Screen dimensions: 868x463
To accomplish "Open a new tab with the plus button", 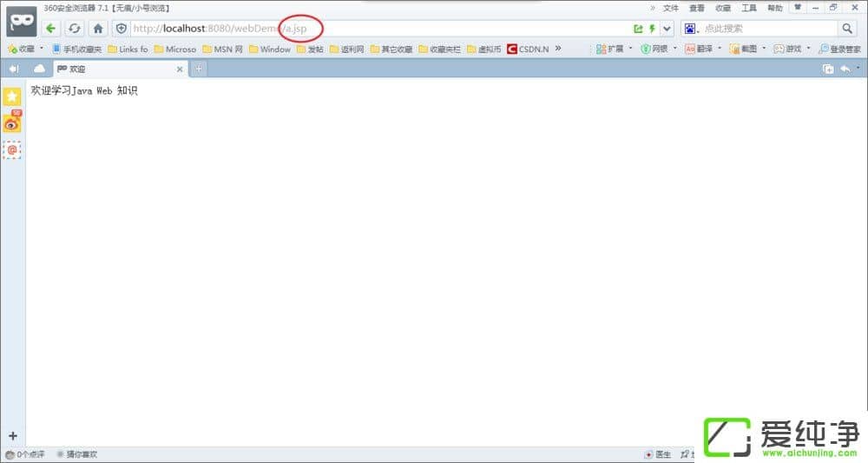I will click(199, 69).
